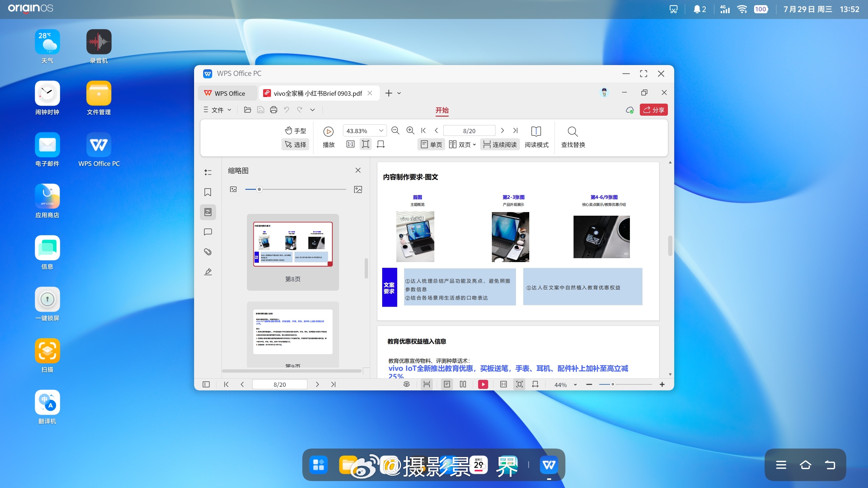Open the comments panel in sidebar
The image size is (868, 488).
pos(208,232)
